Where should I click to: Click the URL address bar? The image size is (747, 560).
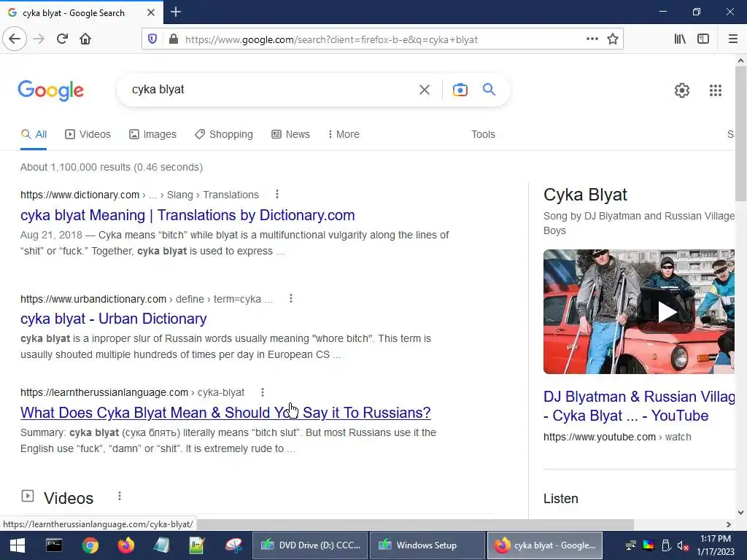(x=381, y=39)
